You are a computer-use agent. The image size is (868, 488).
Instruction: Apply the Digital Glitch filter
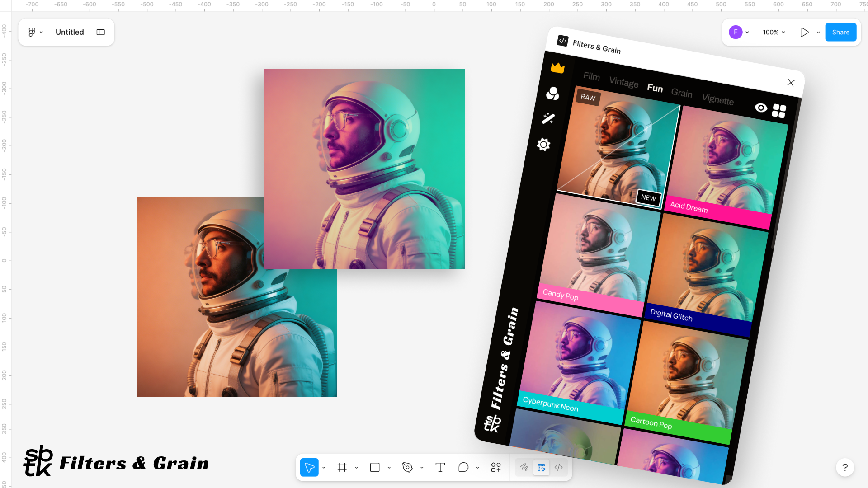coord(707,276)
